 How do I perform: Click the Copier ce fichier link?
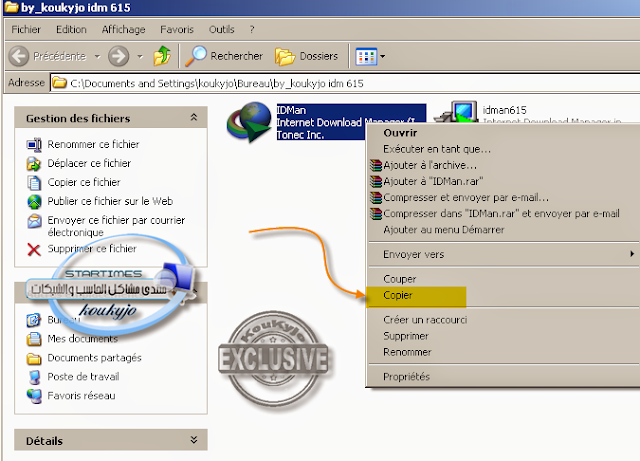[x=84, y=183]
